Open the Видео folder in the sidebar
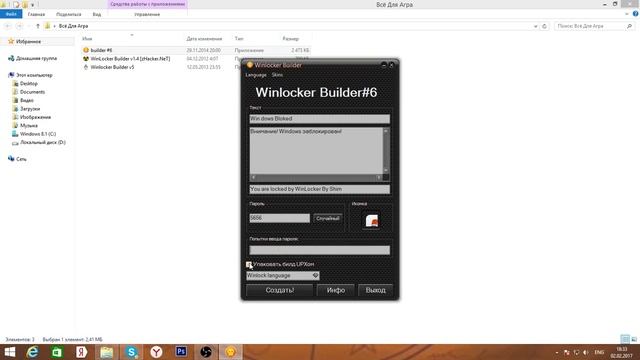This screenshot has height=360, width=640. [27, 100]
